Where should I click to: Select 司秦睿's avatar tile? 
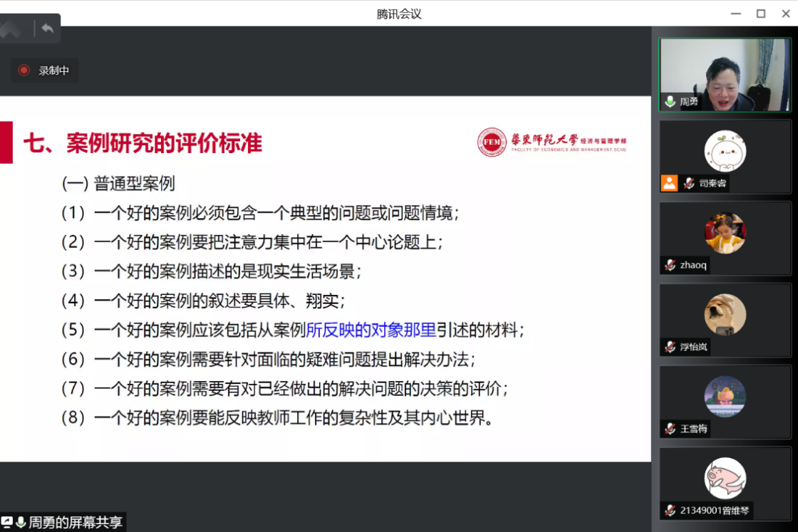point(725,150)
